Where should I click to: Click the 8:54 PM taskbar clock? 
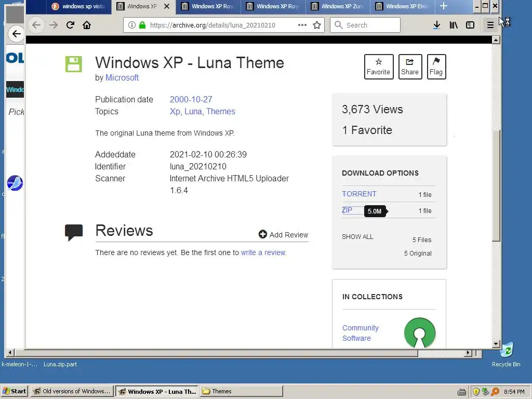(514, 392)
